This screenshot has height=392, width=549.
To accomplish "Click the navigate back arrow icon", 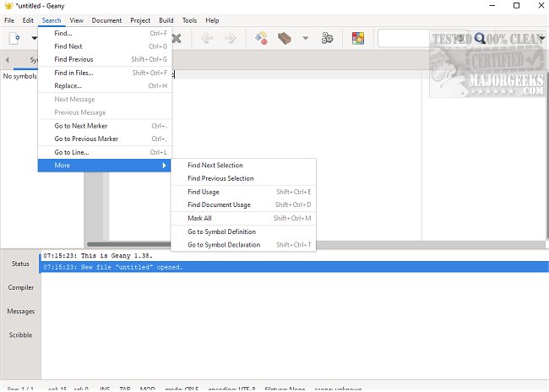I will tap(206, 38).
